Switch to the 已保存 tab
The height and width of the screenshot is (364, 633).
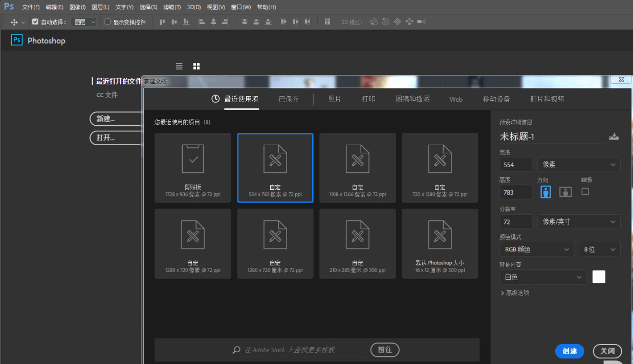tap(289, 99)
